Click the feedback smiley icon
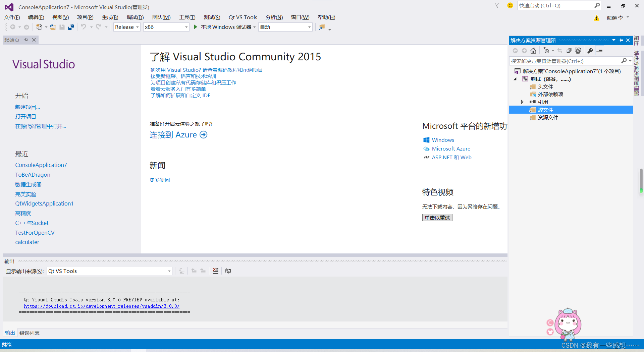 (510, 5)
